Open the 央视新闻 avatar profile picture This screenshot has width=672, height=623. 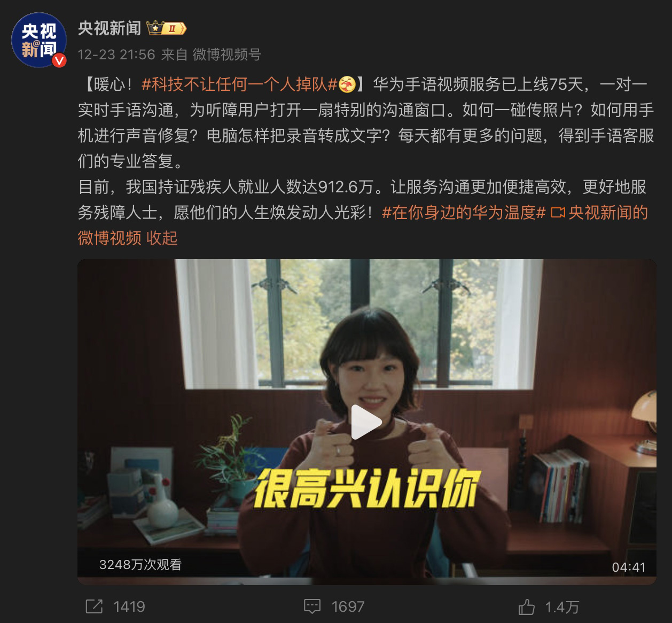point(40,41)
